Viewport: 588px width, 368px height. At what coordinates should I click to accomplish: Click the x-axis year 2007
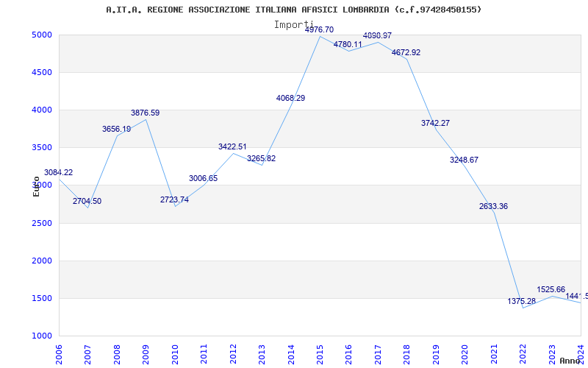(87, 354)
